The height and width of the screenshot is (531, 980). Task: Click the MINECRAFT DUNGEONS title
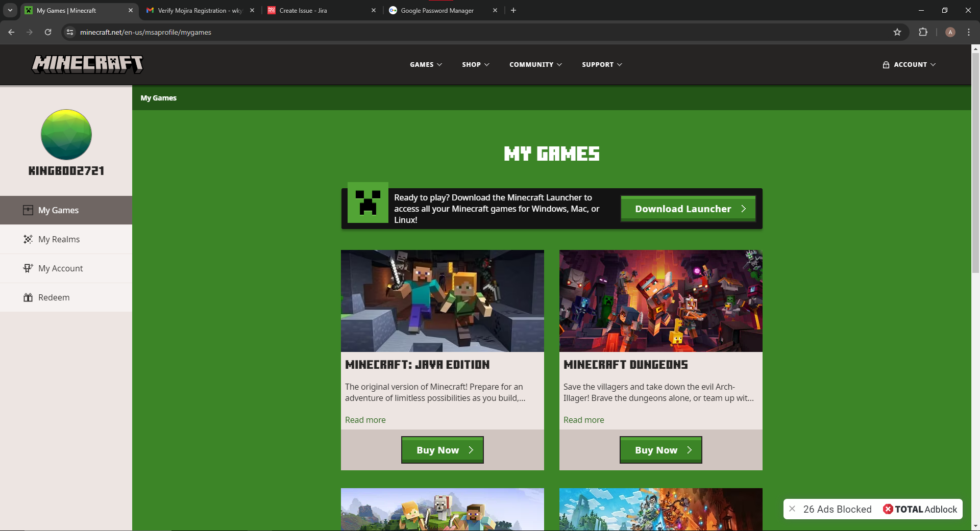tap(626, 365)
